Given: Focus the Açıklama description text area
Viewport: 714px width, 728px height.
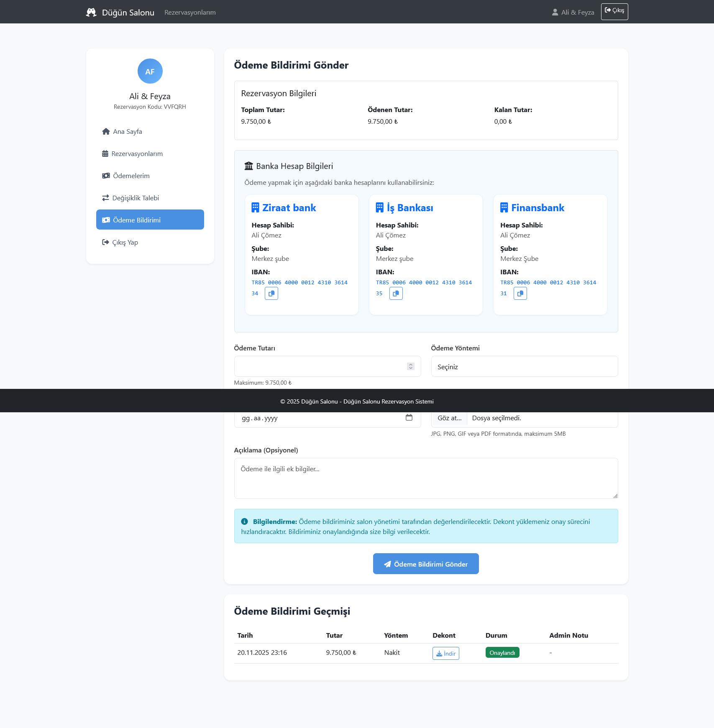Looking at the screenshot, I should coord(425,478).
